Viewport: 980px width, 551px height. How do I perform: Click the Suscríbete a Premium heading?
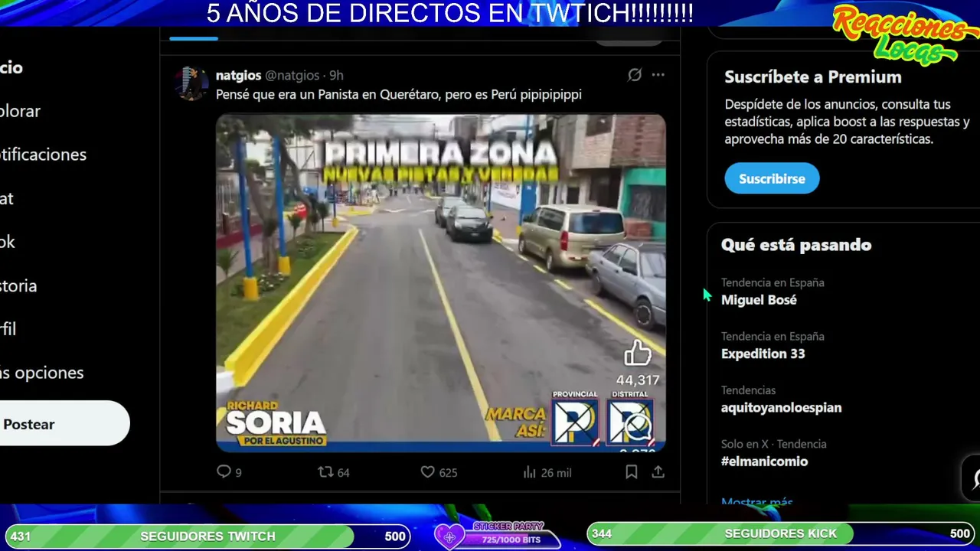coord(813,77)
